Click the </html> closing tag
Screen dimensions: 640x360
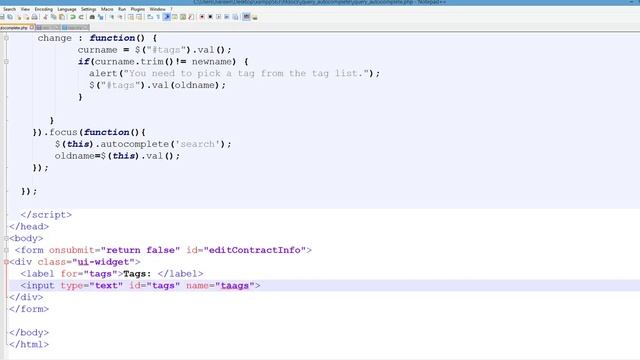pos(29,344)
